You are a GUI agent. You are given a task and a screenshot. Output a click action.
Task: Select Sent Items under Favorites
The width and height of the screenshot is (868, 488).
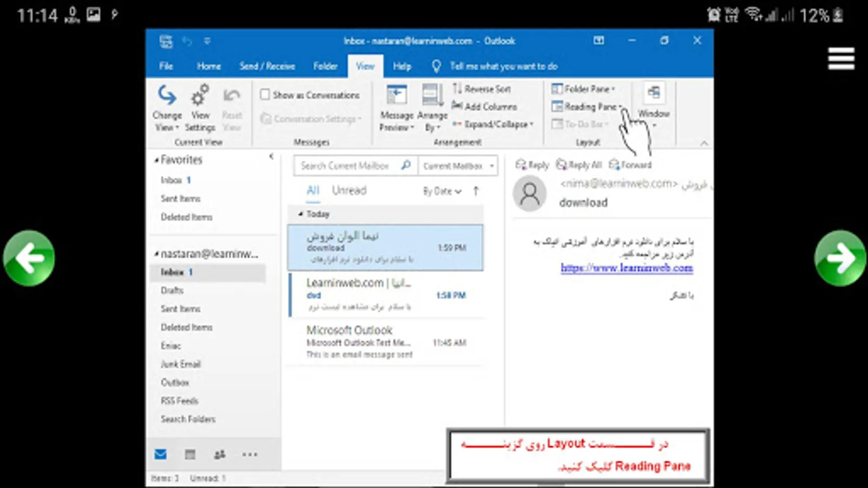(x=181, y=198)
